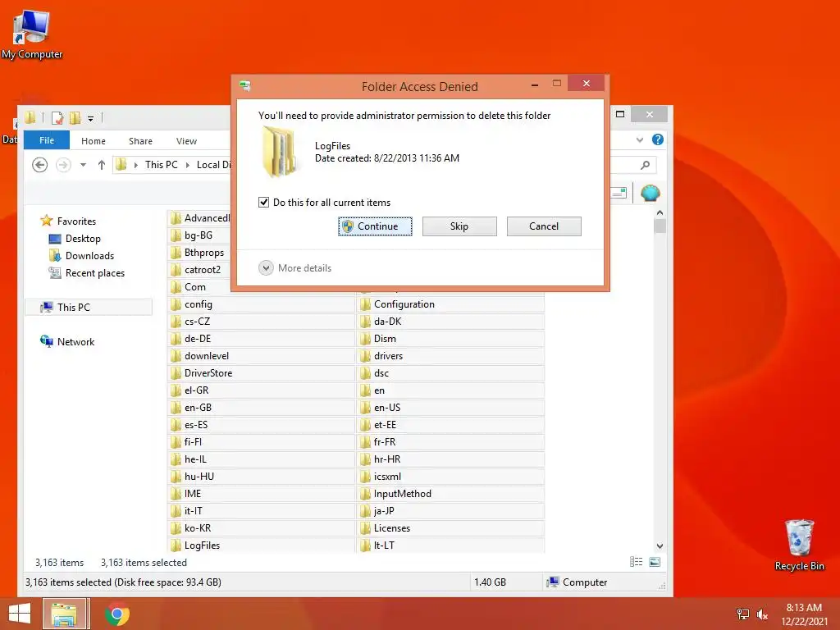Click the blue shell icon in Explorer toolbar
840x630 pixels.
(650, 193)
